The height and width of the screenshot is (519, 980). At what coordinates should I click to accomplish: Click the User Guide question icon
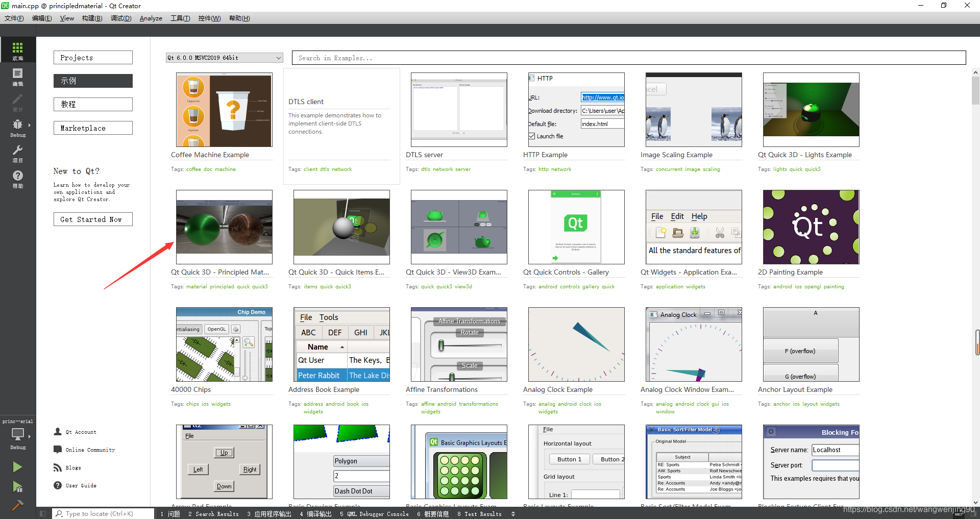tap(58, 485)
